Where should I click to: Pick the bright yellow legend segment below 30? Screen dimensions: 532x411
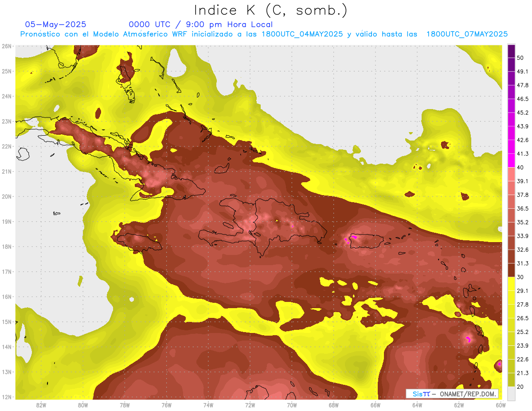511,285
